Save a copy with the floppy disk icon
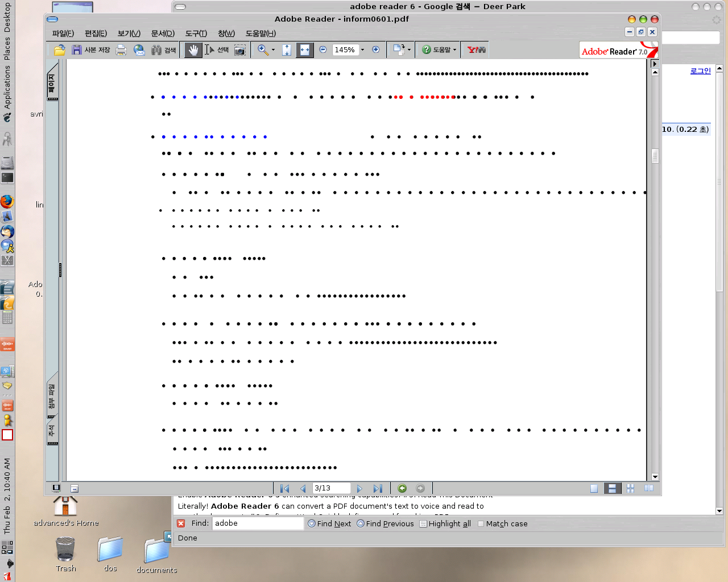 (x=91, y=50)
